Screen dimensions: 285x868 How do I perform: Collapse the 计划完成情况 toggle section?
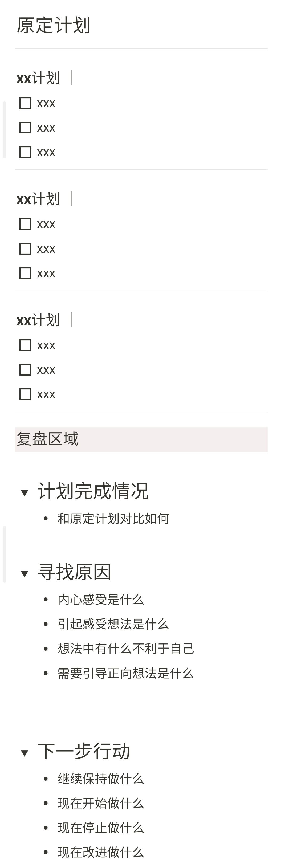click(25, 493)
